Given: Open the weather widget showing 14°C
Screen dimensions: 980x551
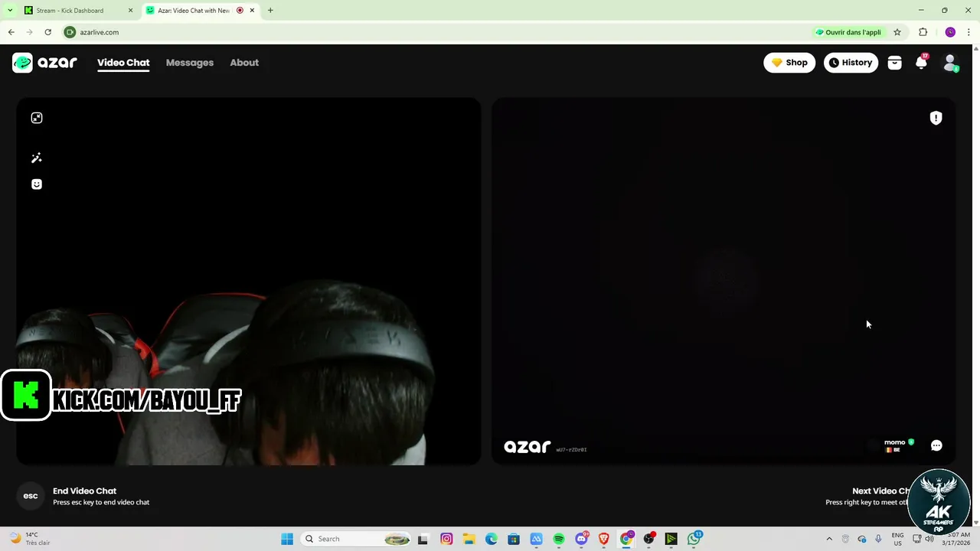Looking at the screenshot, I should click(x=31, y=539).
